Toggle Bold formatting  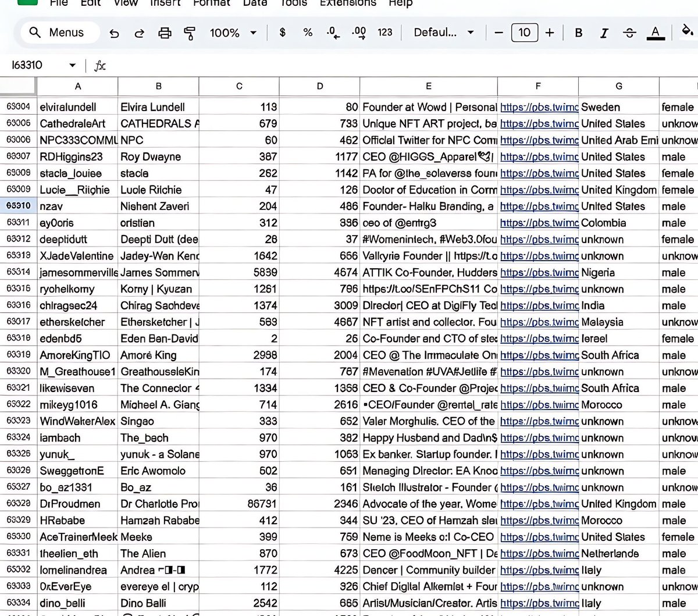578,33
